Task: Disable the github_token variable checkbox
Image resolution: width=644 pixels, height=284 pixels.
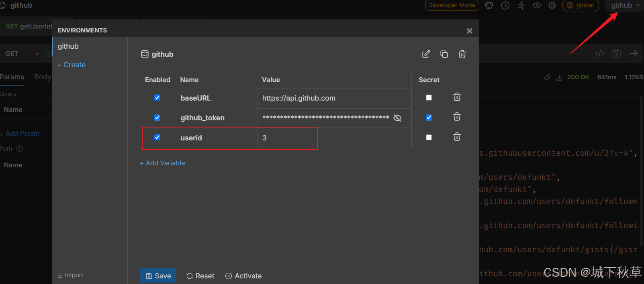Action: coord(157,117)
